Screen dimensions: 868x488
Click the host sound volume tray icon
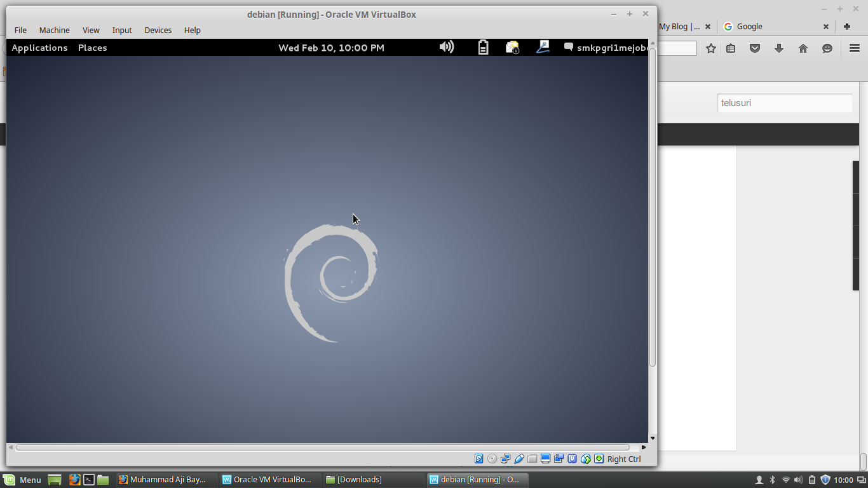tap(799, 480)
